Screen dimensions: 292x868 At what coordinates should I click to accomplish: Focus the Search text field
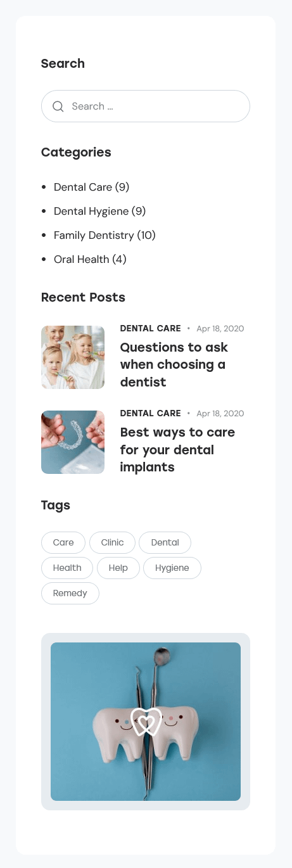coord(146,106)
